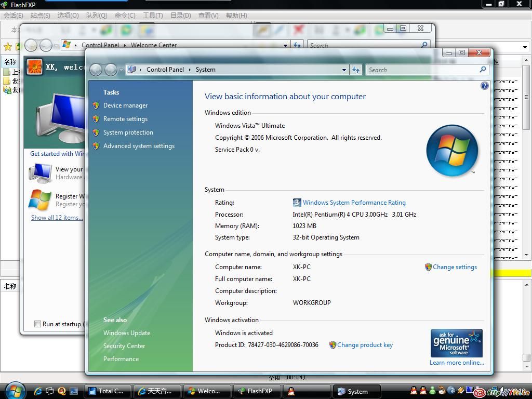Open Device manager from Tasks
532x399 pixels.
125,105
